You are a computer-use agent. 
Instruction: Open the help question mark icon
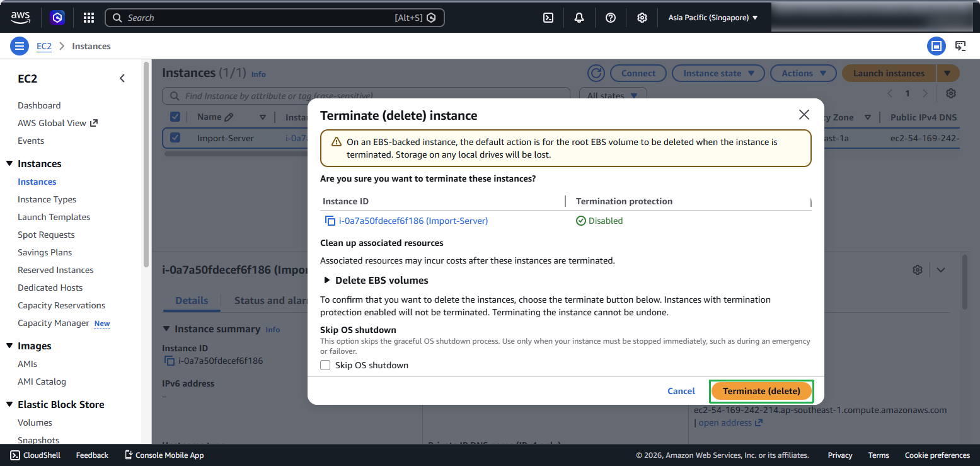611,18
